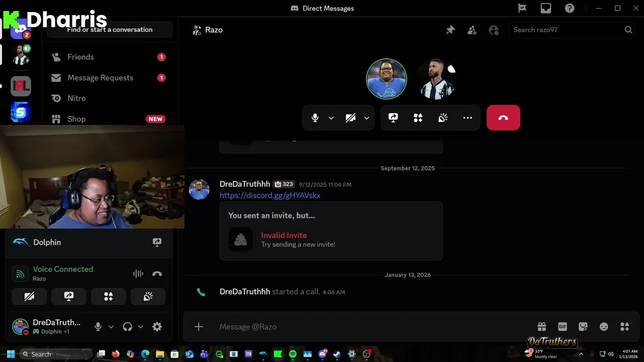Open Discord help question mark

pos(570,8)
